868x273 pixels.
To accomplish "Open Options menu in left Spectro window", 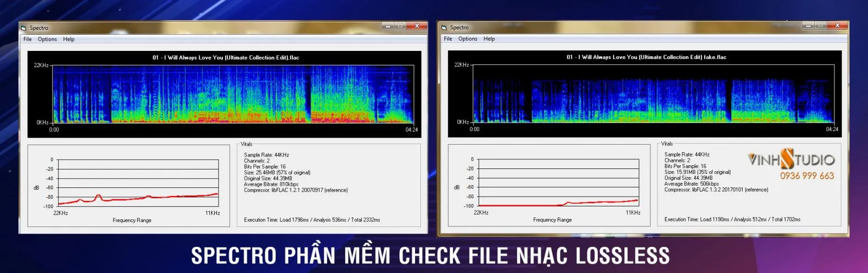I will pyautogui.click(x=47, y=39).
